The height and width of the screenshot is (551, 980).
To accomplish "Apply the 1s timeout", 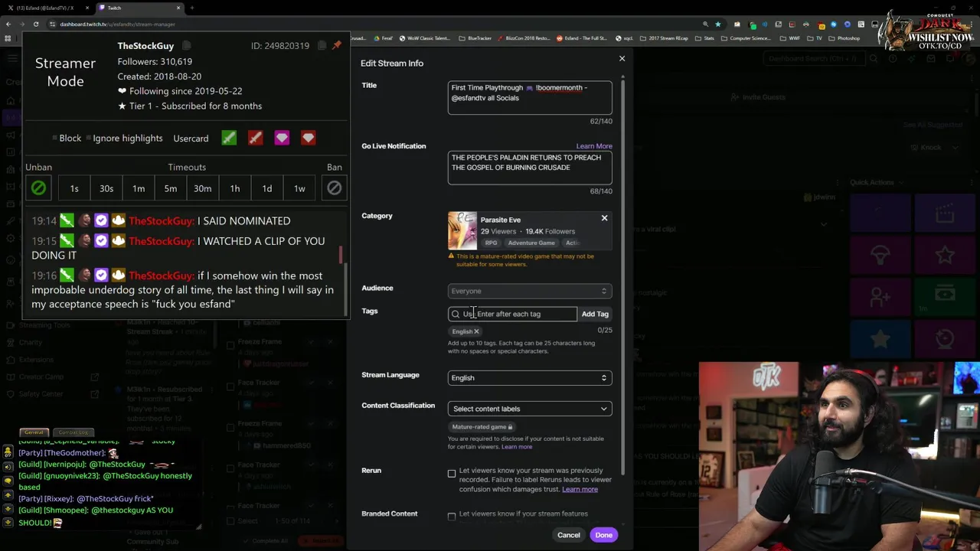I will (x=74, y=188).
